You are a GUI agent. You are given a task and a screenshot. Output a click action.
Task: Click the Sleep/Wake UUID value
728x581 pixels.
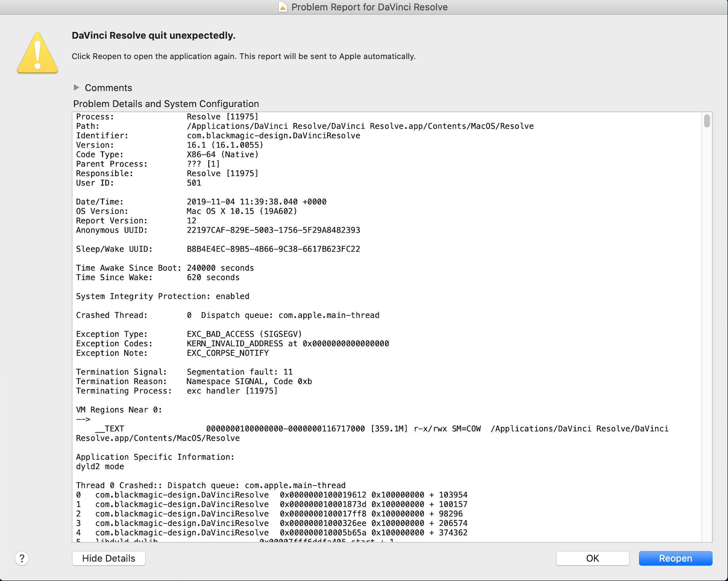coord(273,249)
